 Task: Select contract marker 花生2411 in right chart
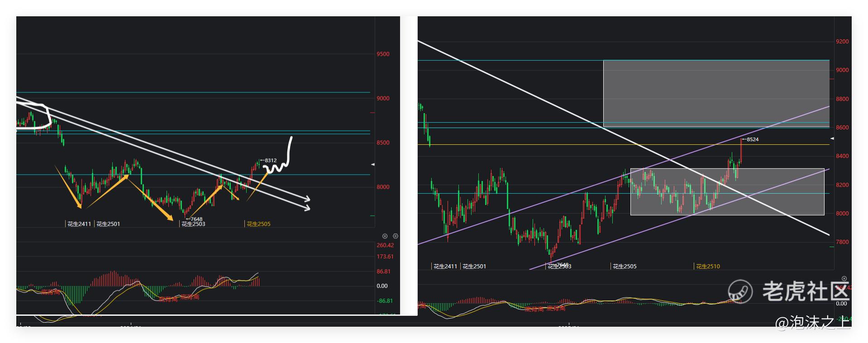[x=445, y=267]
